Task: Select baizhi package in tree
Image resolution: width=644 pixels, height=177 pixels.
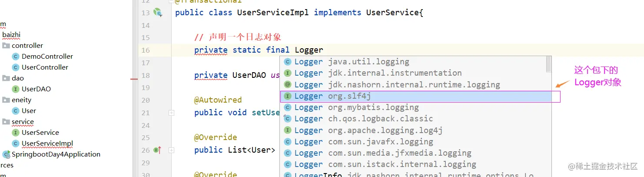Action: click(x=11, y=35)
